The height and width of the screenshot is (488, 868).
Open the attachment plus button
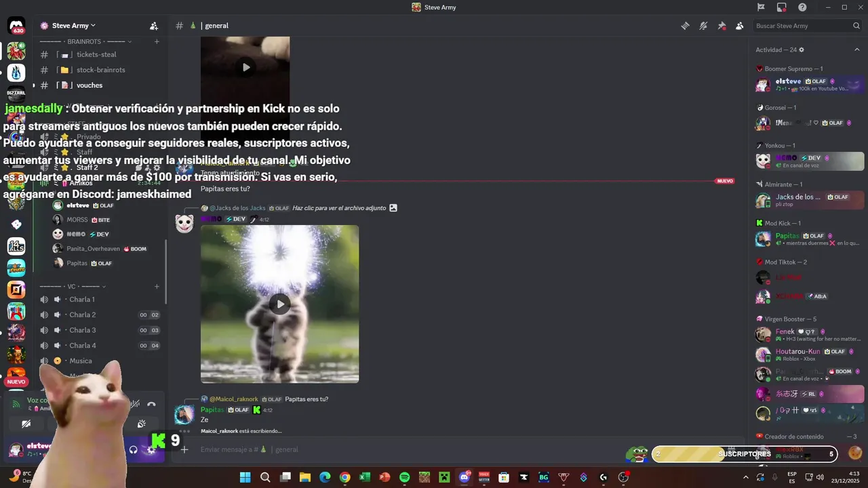[x=184, y=449]
